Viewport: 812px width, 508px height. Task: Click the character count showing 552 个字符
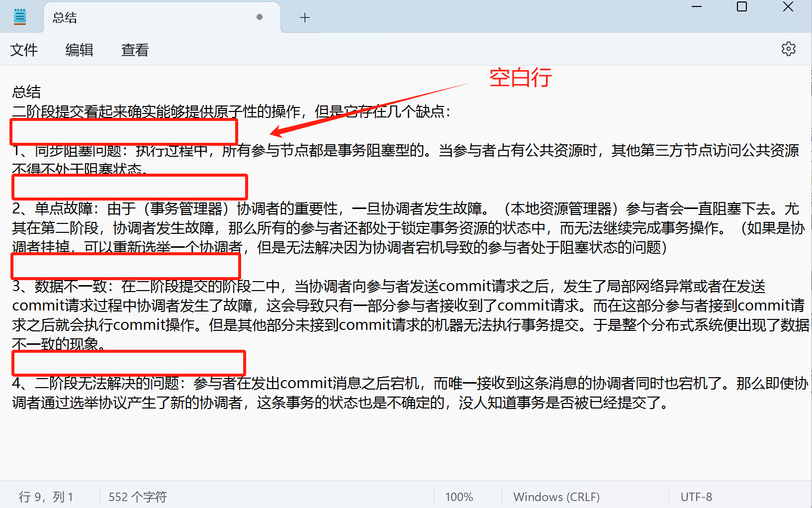[x=138, y=496]
